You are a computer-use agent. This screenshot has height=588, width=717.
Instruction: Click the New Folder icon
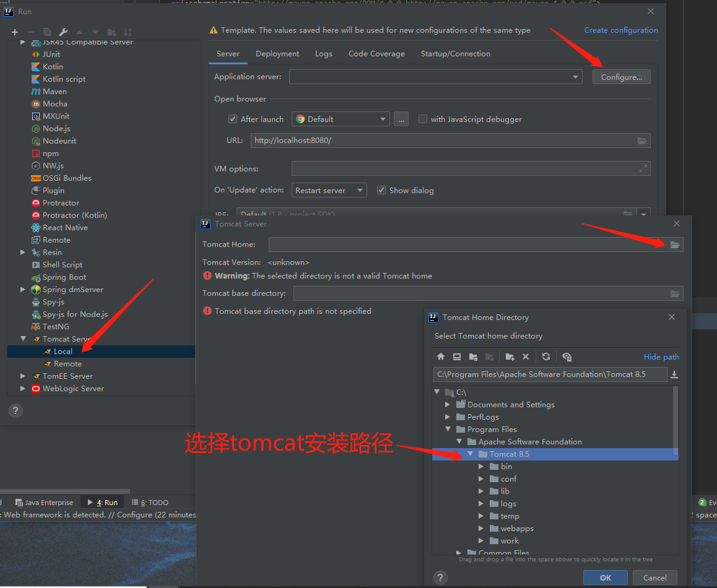coord(510,357)
